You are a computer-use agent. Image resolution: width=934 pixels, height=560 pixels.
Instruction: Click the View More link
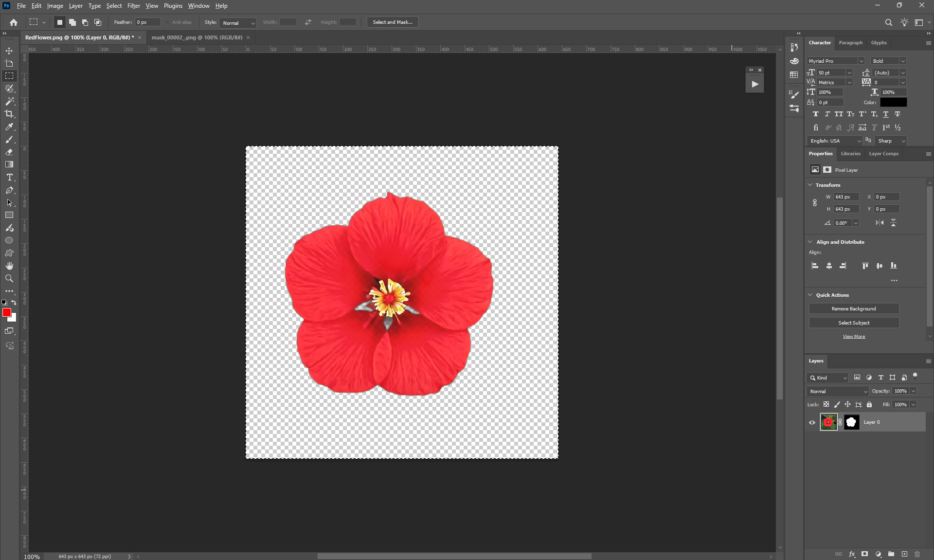point(854,337)
